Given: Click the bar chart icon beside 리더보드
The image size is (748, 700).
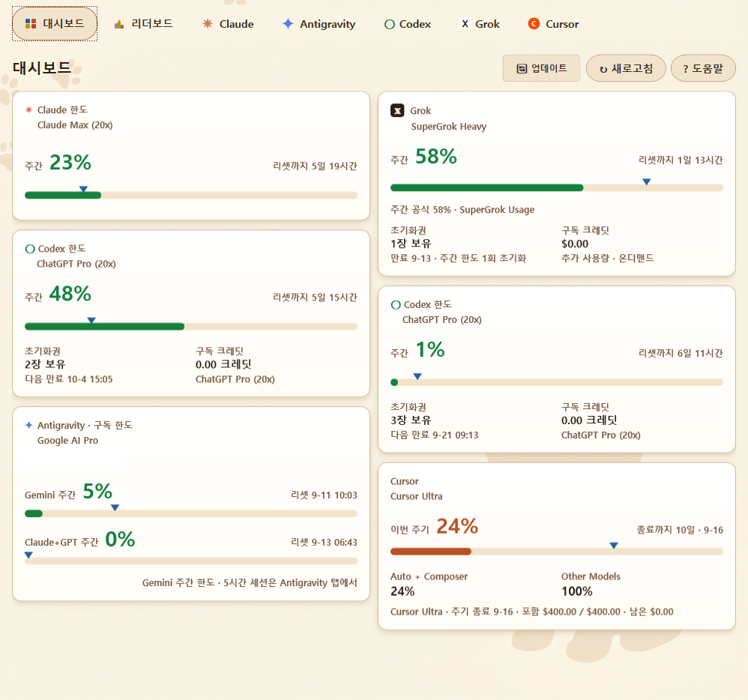Looking at the screenshot, I should (119, 24).
